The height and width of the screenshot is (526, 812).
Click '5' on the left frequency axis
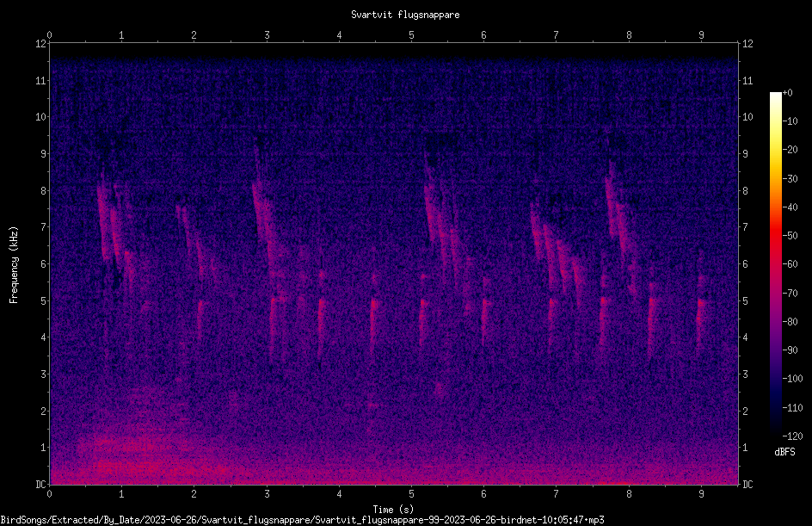(x=44, y=301)
